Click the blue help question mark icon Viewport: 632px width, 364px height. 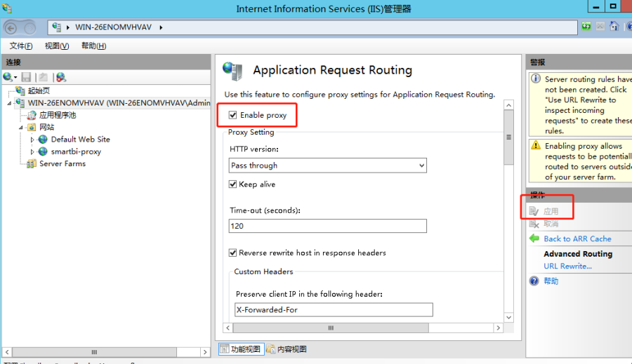(x=534, y=281)
